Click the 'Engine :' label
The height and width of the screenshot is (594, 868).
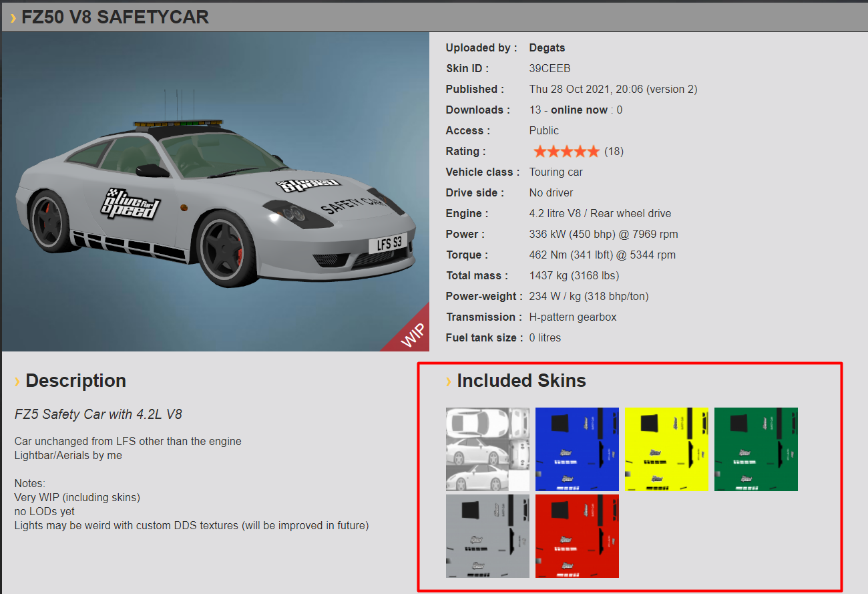pos(467,214)
